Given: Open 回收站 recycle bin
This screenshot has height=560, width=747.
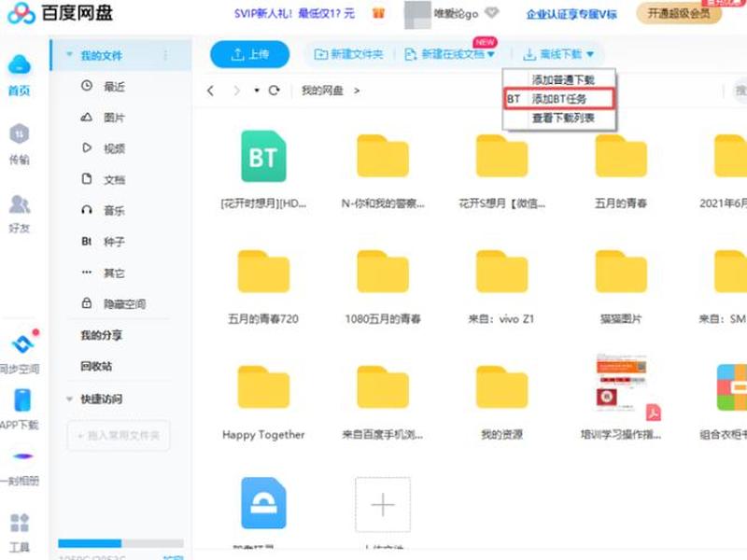Looking at the screenshot, I should click(97, 366).
